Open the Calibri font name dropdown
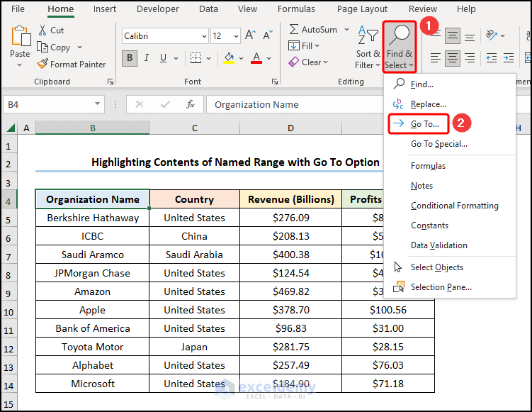The image size is (532, 412). (203, 36)
